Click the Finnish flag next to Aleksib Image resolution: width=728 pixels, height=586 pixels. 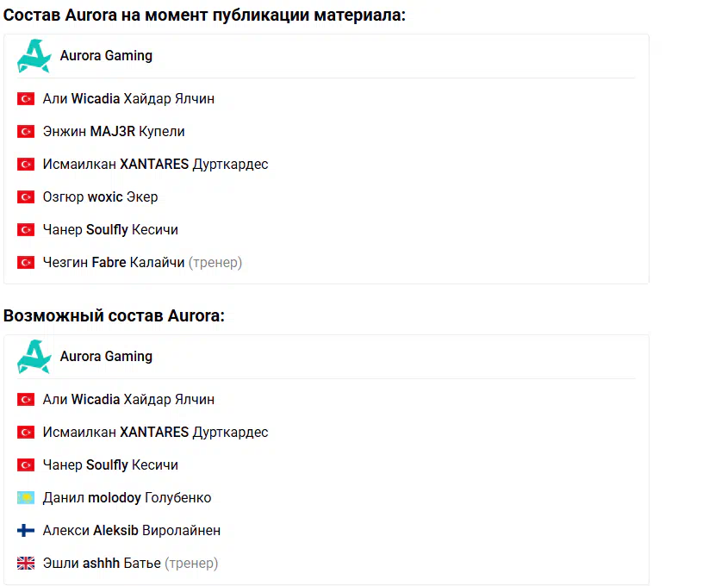pyautogui.click(x=26, y=531)
